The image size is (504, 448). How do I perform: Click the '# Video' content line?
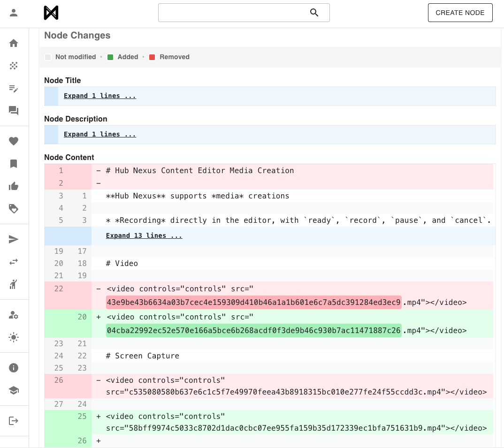tap(122, 264)
